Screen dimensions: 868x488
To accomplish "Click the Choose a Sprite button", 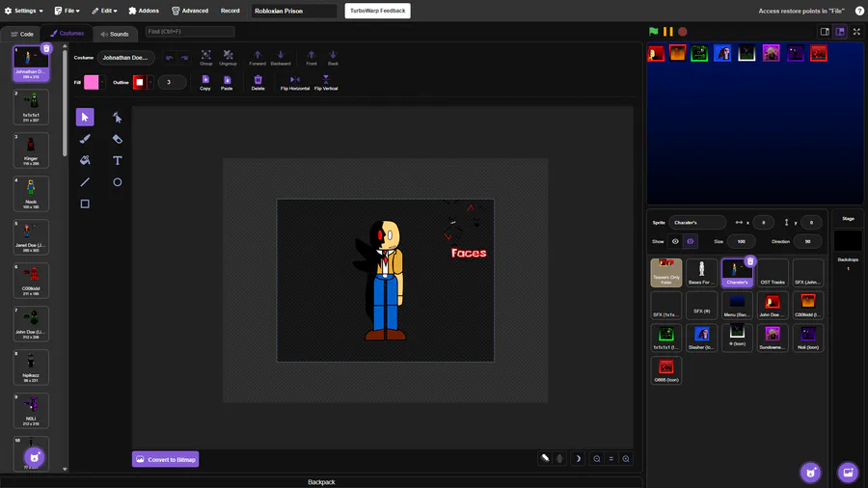I will point(810,473).
